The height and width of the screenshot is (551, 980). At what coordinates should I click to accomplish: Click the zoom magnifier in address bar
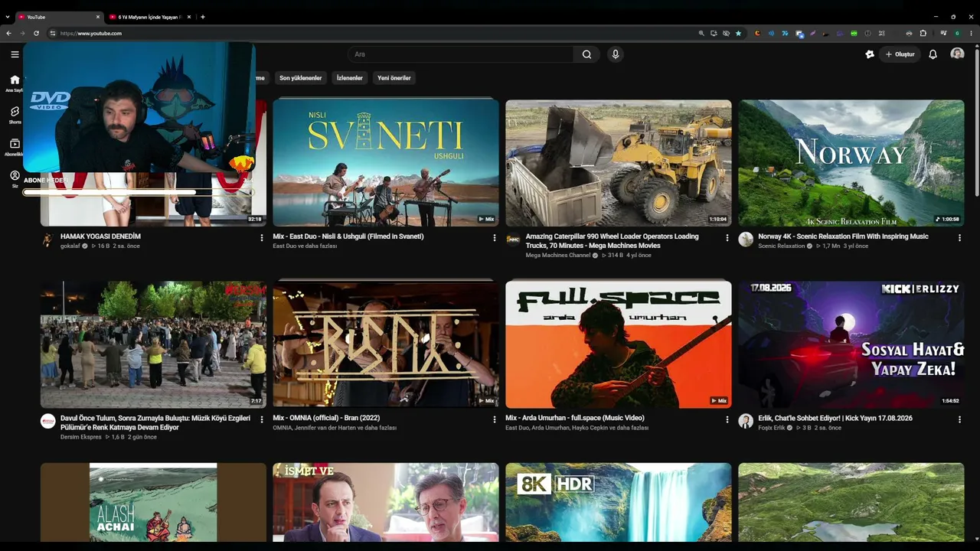pos(701,33)
